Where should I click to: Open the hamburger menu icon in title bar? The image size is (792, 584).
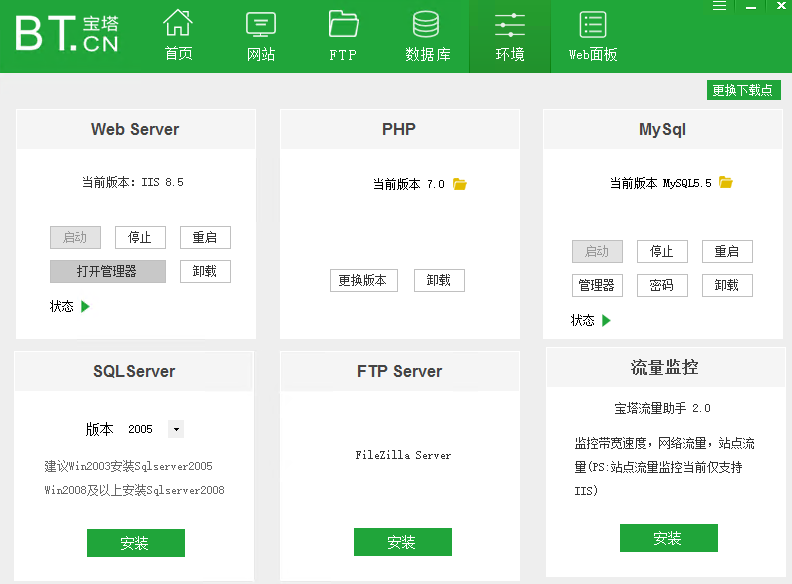pyautogui.click(x=719, y=6)
